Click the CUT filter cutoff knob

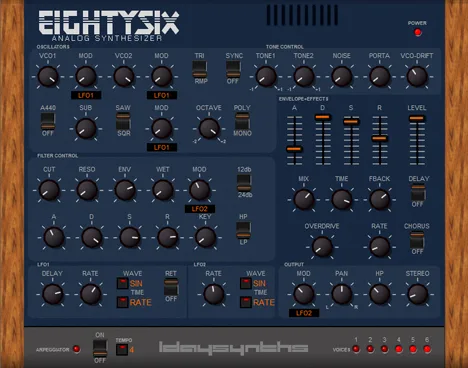tap(49, 190)
